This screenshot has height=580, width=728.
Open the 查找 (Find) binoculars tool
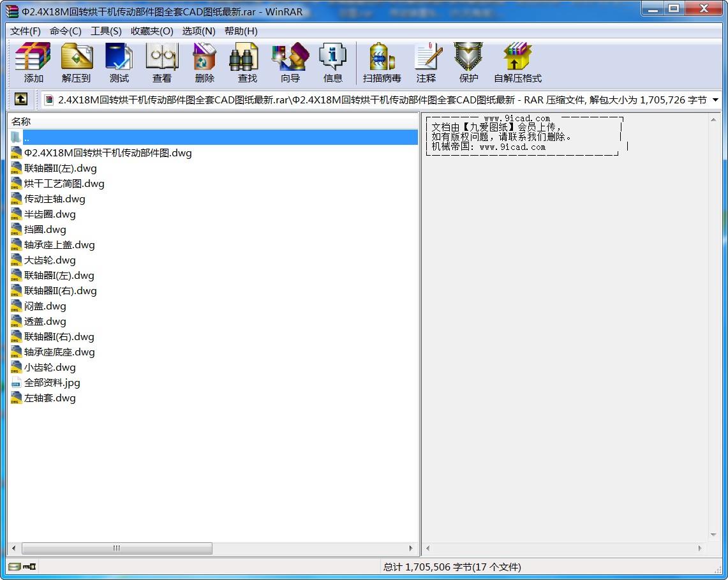coord(247,63)
